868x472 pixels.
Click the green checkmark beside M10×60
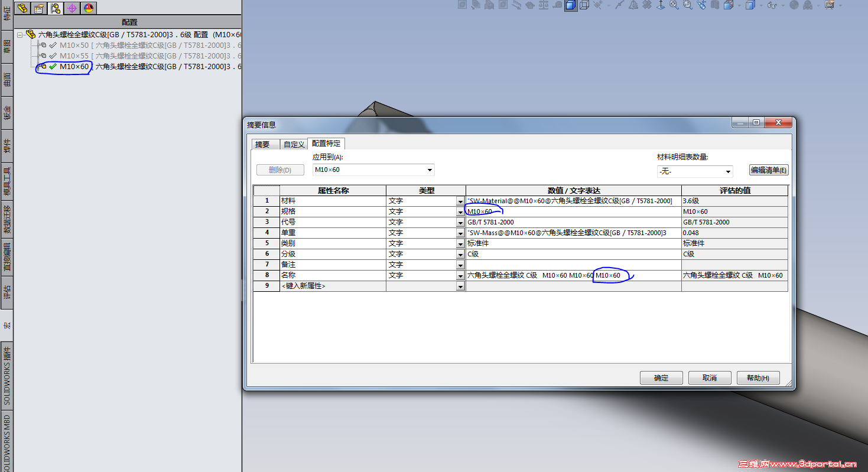pos(53,67)
